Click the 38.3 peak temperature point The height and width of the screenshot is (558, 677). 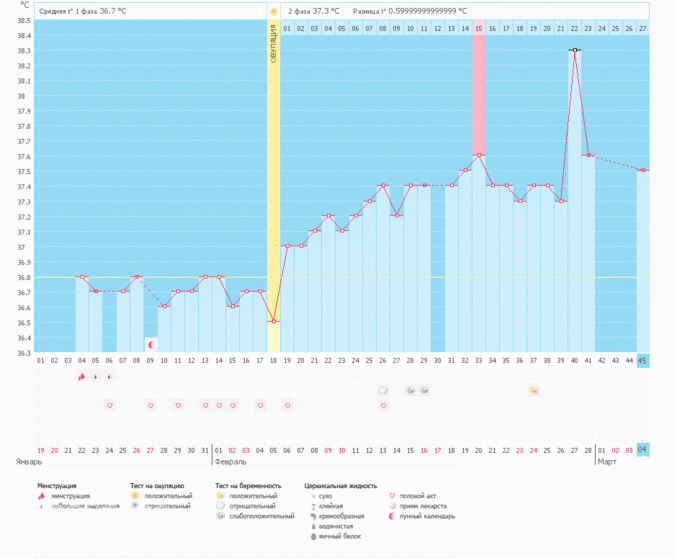(574, 50)
